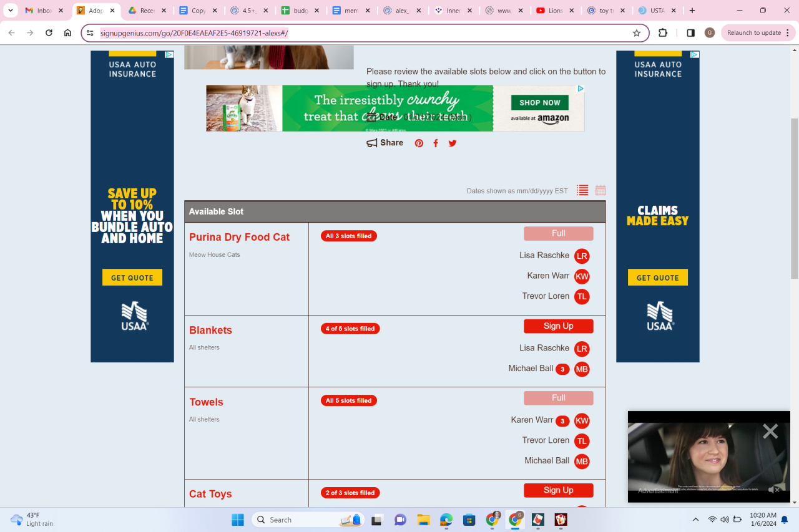Viewport: 799px width, 532px height.
Task: Close the floating video advertisement
Action: pyautogui.click(x=770, y=431)
